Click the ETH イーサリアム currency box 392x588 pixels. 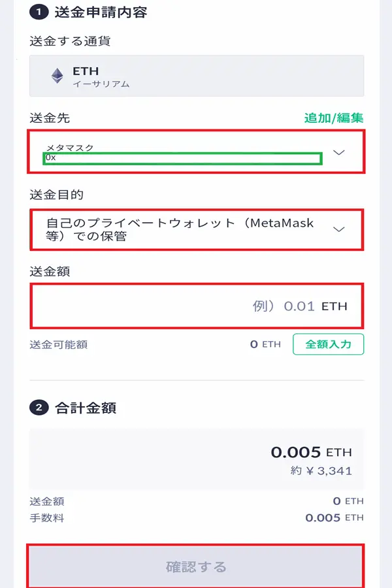pos(196,76)
